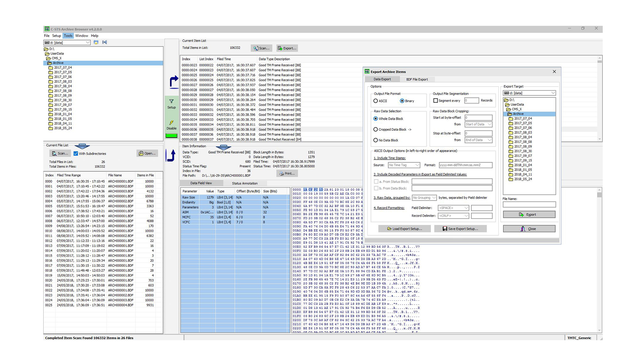Image resolution: width=644 pixels, height=362 pixels.
Task: Click the time stamp Format input field
Action: click(x=465, y=165)
